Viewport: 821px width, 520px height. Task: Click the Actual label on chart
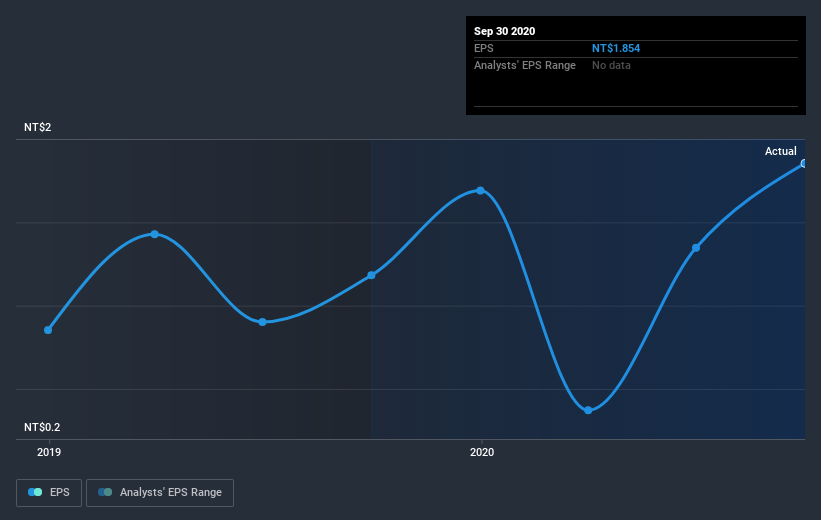point(781,151)
